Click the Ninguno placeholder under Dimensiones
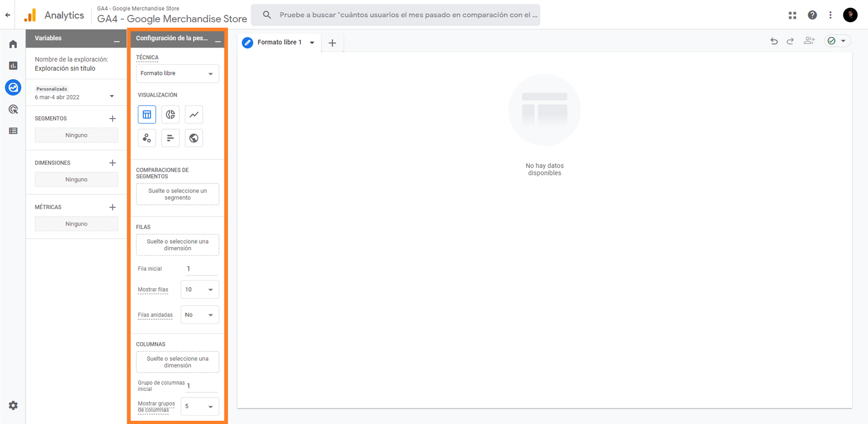The image size is (868, 424). [x=76, y=180]
